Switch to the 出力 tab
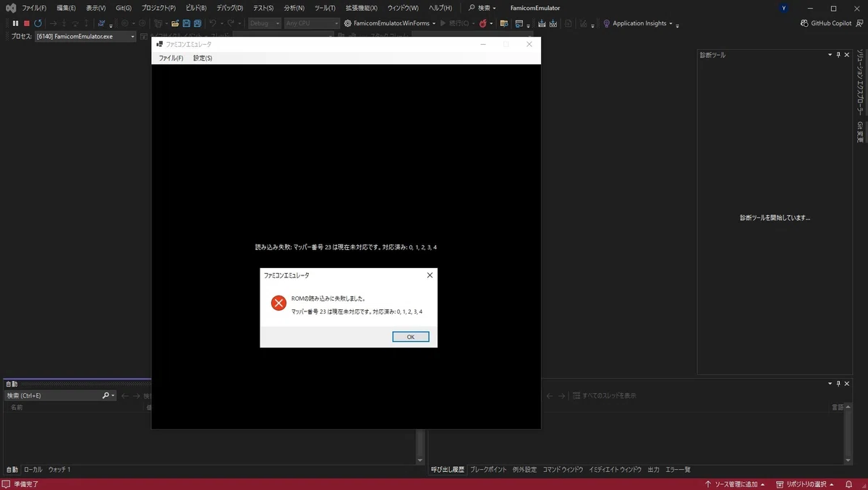Screen dimensions: 868x490 click(x=653, y=470)
